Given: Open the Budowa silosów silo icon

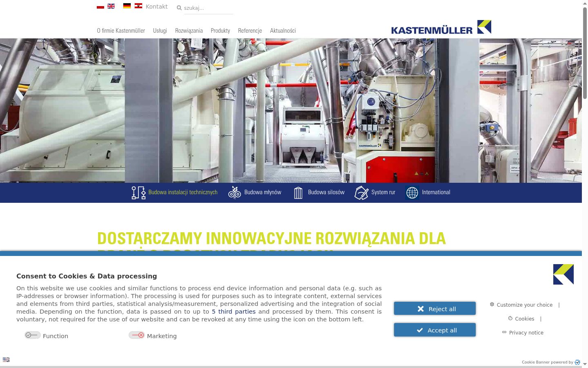Looking at the screenshot, I should (x=298, y=193).
